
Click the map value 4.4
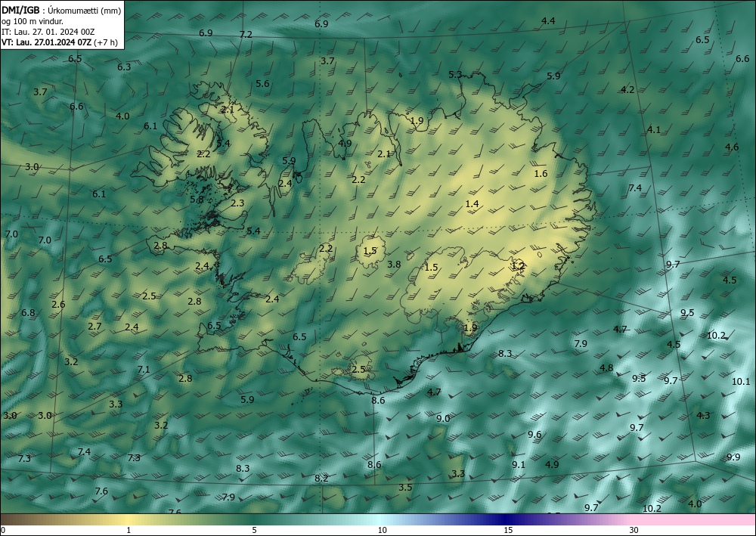(548, 20)
